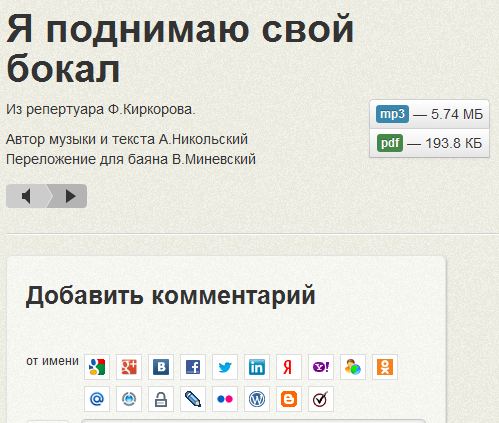The height and width of the screenshot is (423, 499).
Task: Log in using the Facebook icon
Action: pyautogui.click(x=193, y=367)
